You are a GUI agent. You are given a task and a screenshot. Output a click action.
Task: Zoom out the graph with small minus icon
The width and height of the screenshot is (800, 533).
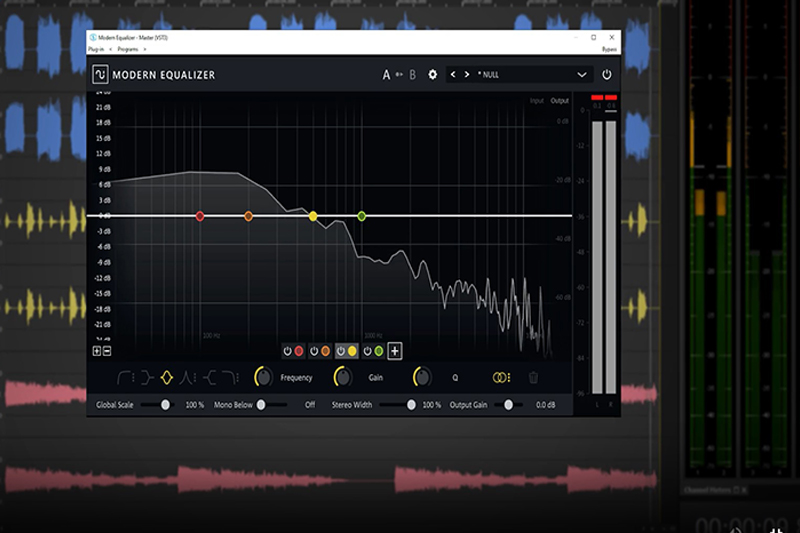pyautogui.click(x=107, y=351)
